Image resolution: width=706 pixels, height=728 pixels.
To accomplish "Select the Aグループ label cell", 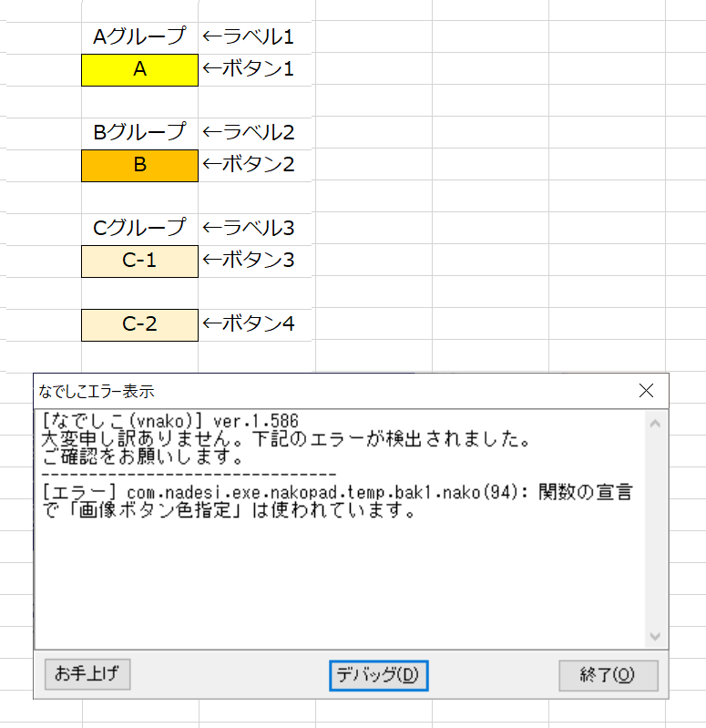I will (139, 38).
